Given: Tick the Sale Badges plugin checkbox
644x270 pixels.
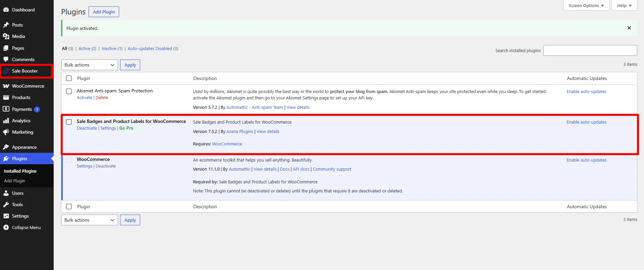Looking at the screenshot, I should click(69, 122).
